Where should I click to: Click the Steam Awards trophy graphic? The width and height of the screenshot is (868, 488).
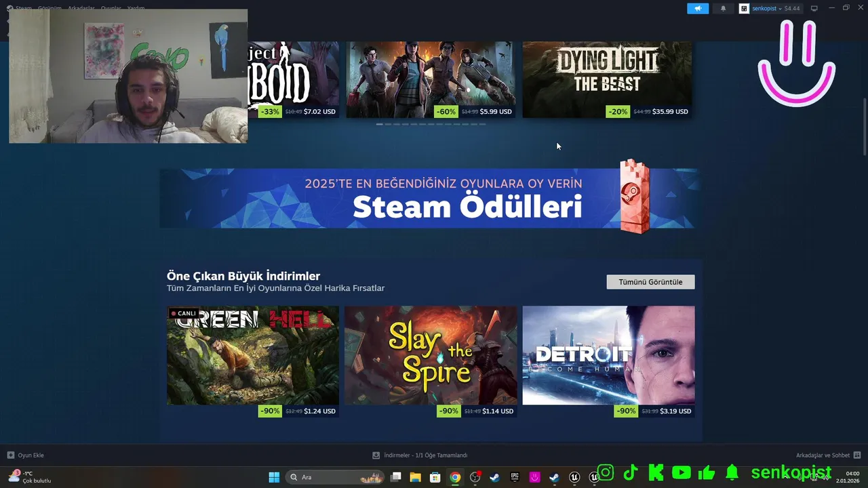(635, 197)
